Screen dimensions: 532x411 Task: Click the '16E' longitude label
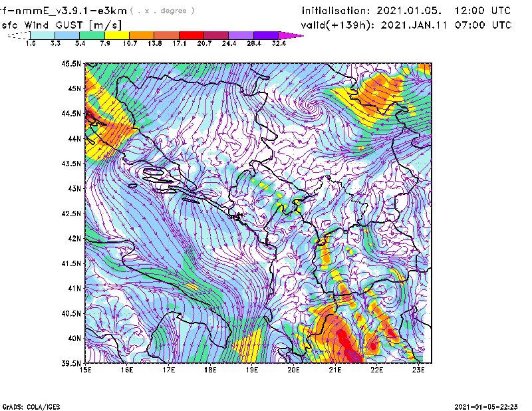click(127, 370)
